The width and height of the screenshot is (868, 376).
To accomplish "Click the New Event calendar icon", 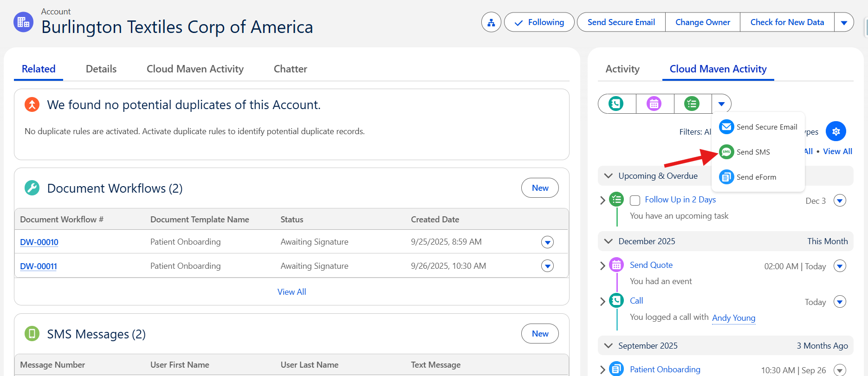I will pos(654,104).
